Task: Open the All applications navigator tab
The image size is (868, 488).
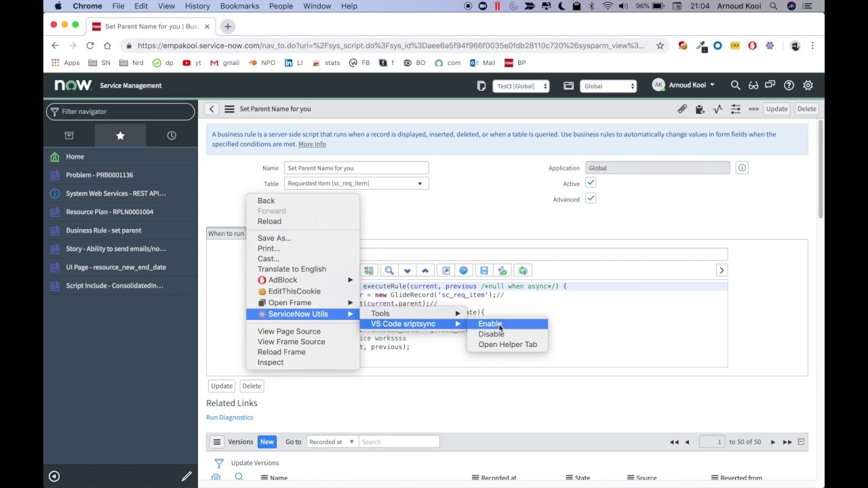Action: pyautogui.click(x=68, y=136)
